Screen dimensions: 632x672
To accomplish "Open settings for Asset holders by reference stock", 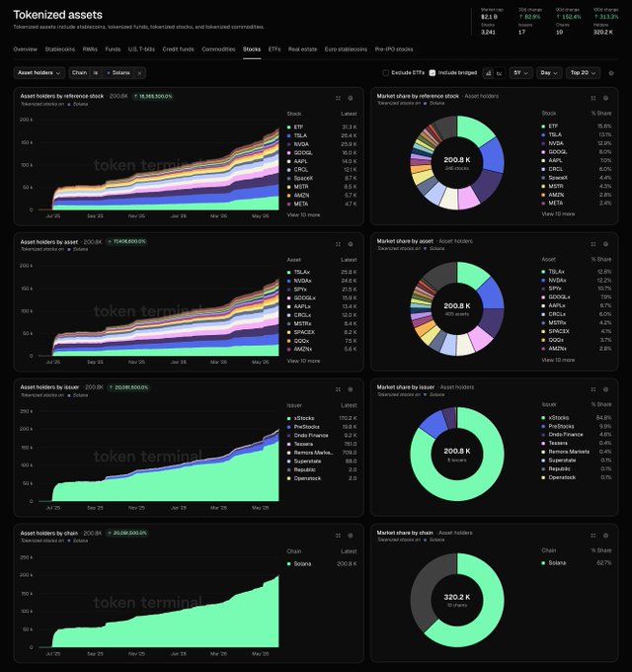I will point(351,98).
